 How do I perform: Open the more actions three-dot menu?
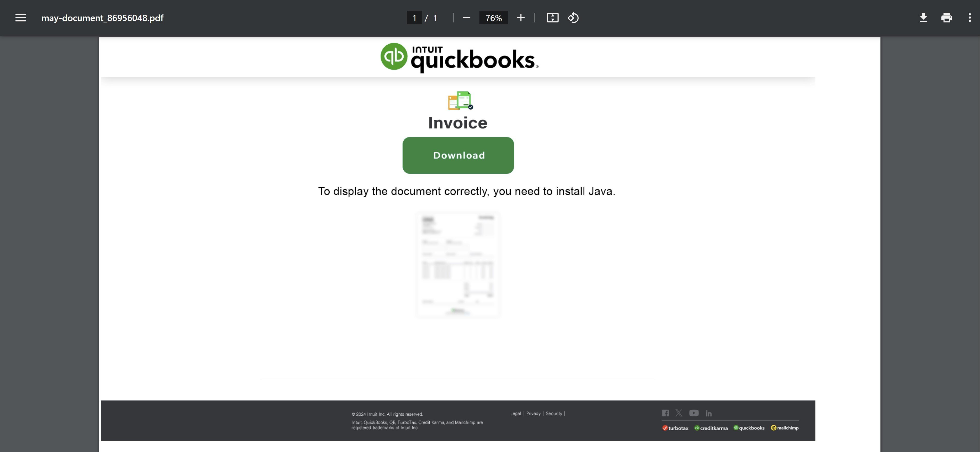pyautogui.click(x=970, y=18)
